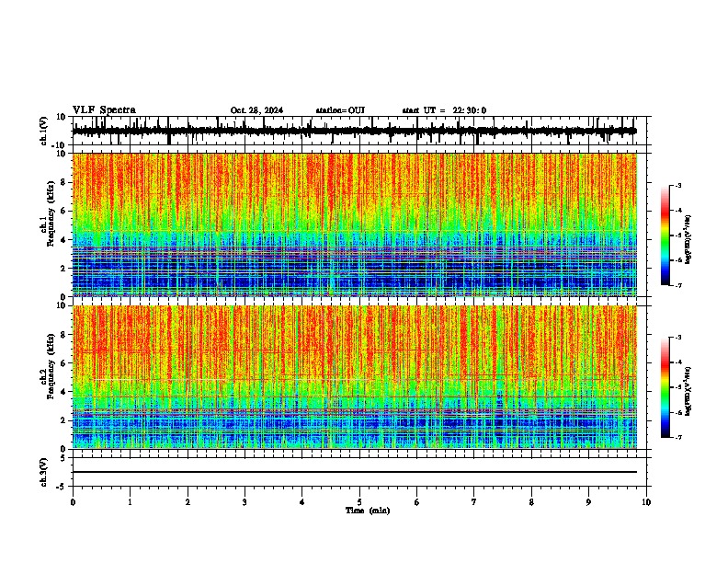
Task: Click the "4" minute tick label
Action: coord(302,502)
